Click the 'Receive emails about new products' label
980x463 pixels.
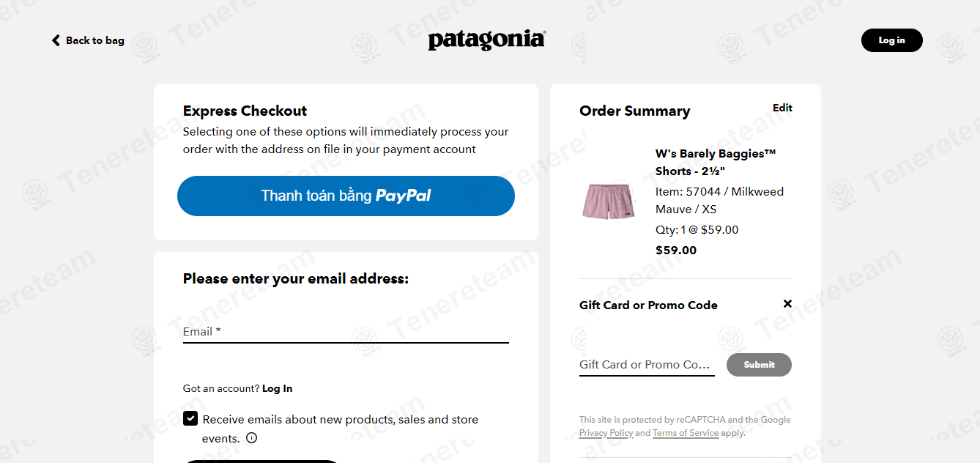pyautogui.click(x=340, y=420)
